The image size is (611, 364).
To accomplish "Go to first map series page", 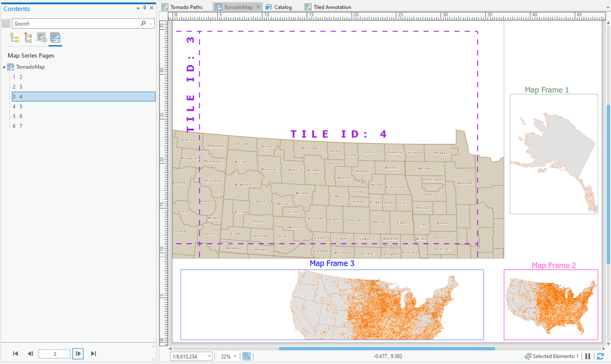I will click(15, 354).
